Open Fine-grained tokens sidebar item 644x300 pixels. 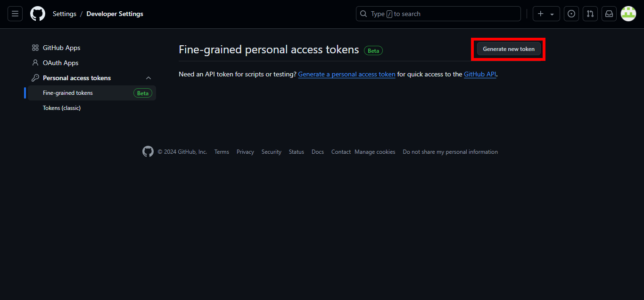(68, 93)
